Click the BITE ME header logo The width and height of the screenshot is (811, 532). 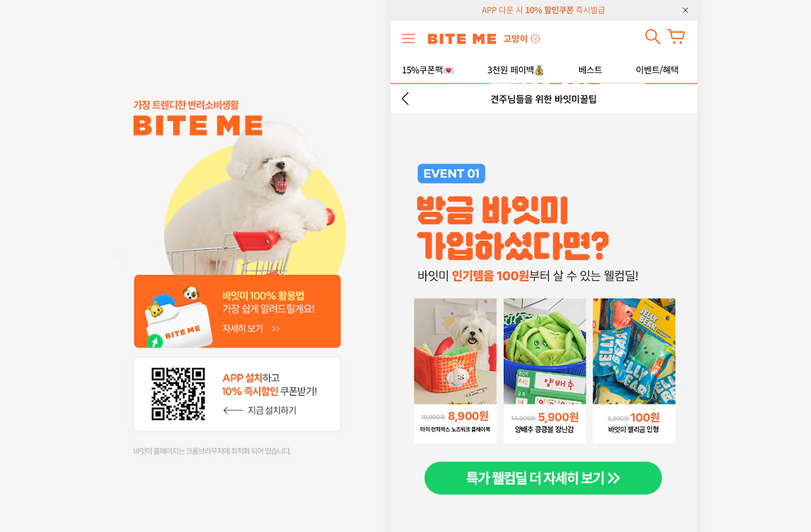point(462,39)
